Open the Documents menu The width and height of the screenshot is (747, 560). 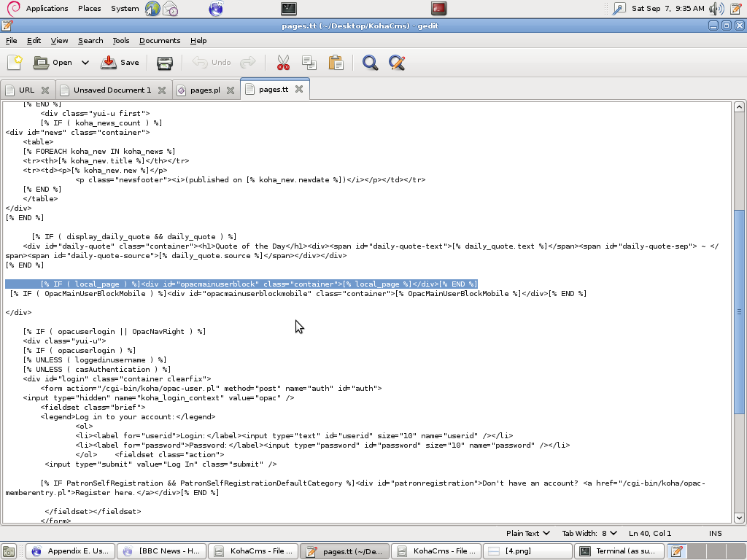(159, 40)
